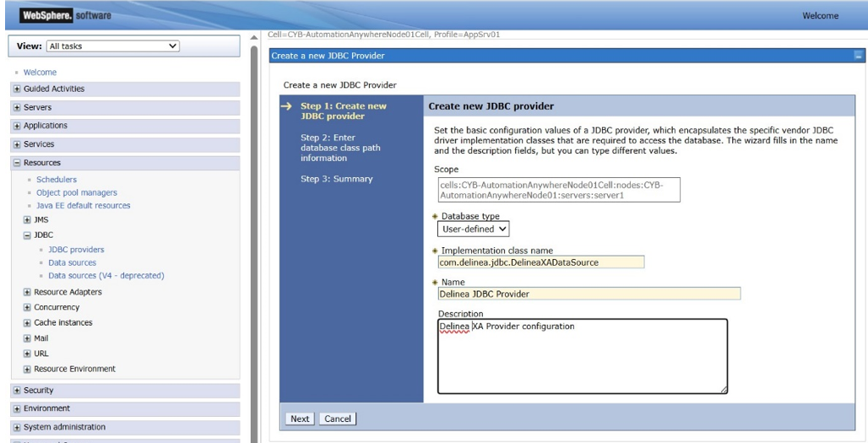This screenshot has height=443, width=868.
Task: Expand the Applications plus icon
Action: pos(19,126)
